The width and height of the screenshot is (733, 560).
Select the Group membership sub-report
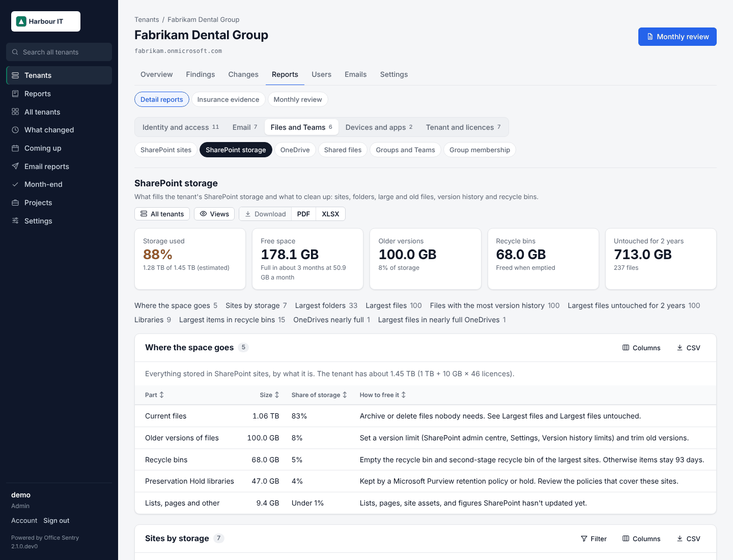[x=480, y=150]
